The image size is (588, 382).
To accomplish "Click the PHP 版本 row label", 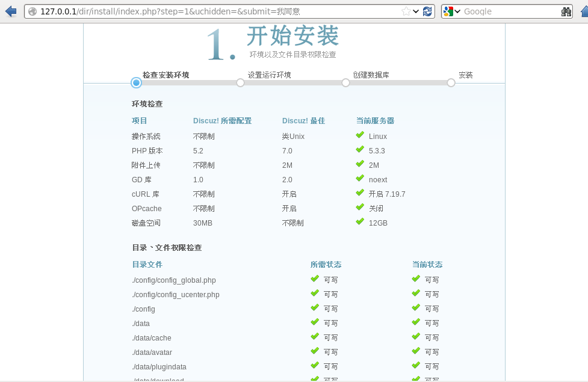I will pyautogui.click(x=147, y=151).
